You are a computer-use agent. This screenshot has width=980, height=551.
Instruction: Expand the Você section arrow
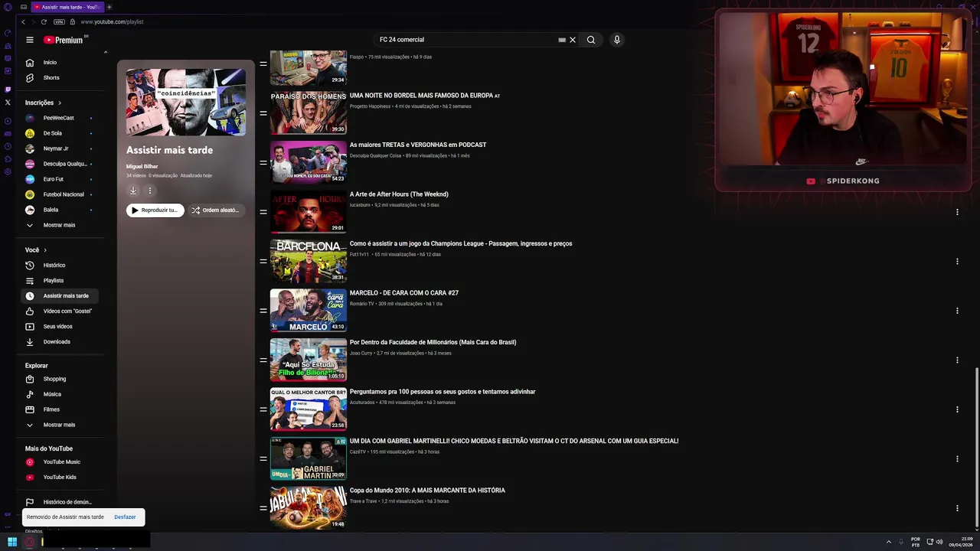pyautogui.click(x=45, y=250)
